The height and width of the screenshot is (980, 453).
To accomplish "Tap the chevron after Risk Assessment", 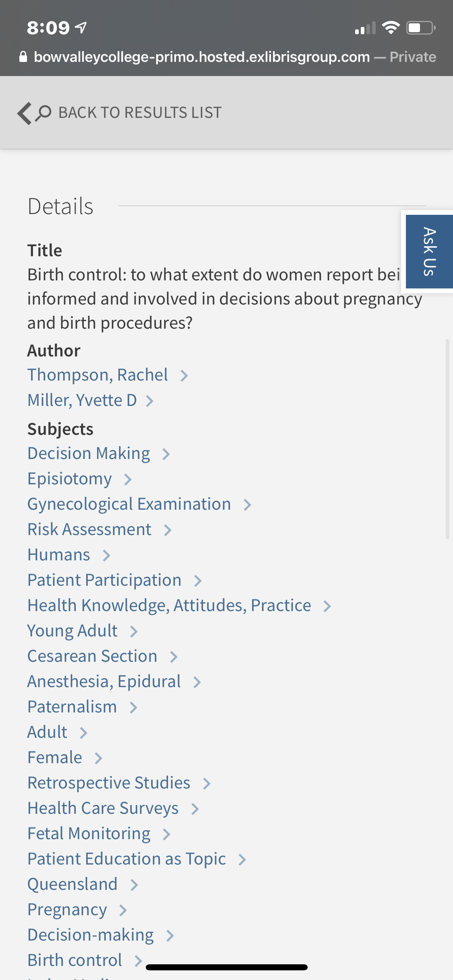I will [168, 530].
